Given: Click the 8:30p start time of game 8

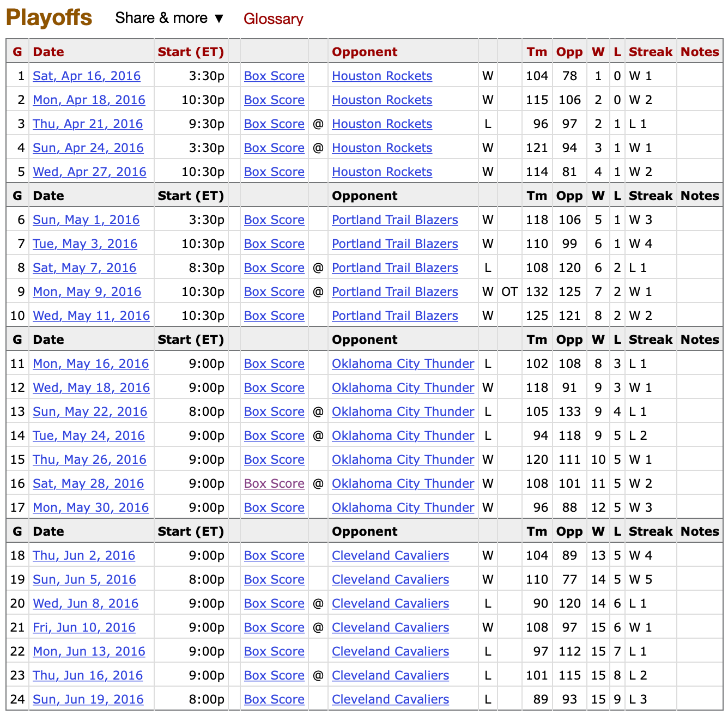Looking at the screenshot, I should (x=207, y=268).
